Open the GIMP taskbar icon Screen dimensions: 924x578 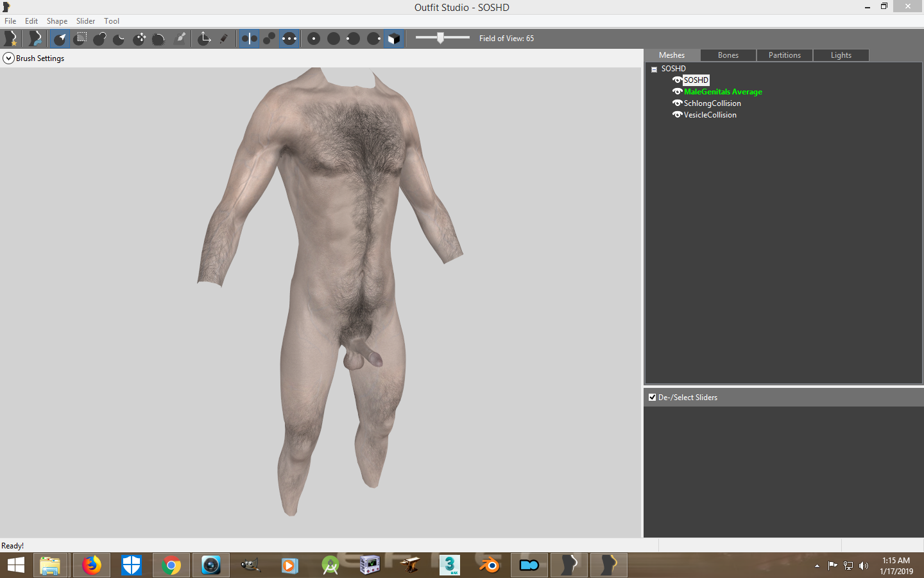click(x=250, y=565)
